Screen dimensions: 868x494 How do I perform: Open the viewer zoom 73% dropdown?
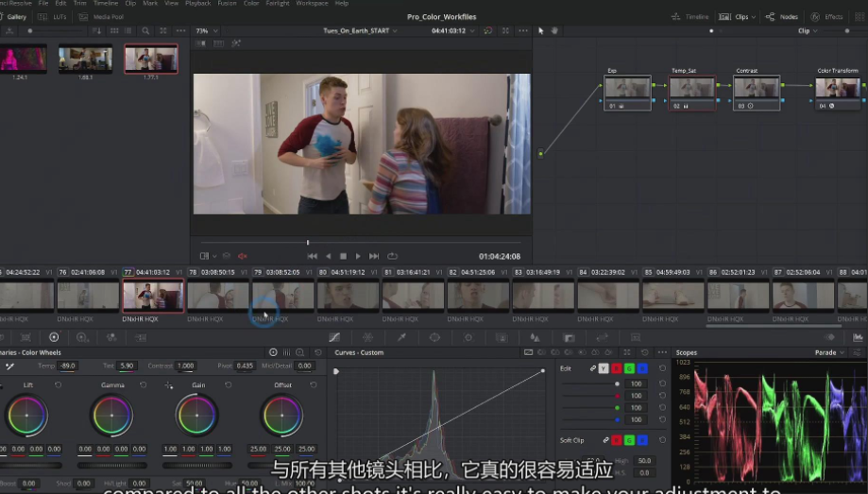coord(207,31)
